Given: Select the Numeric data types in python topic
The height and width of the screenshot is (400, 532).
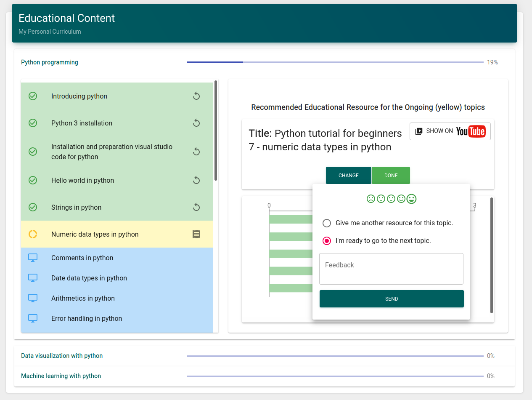Looking at the screenshot, I should coord(117,234).
